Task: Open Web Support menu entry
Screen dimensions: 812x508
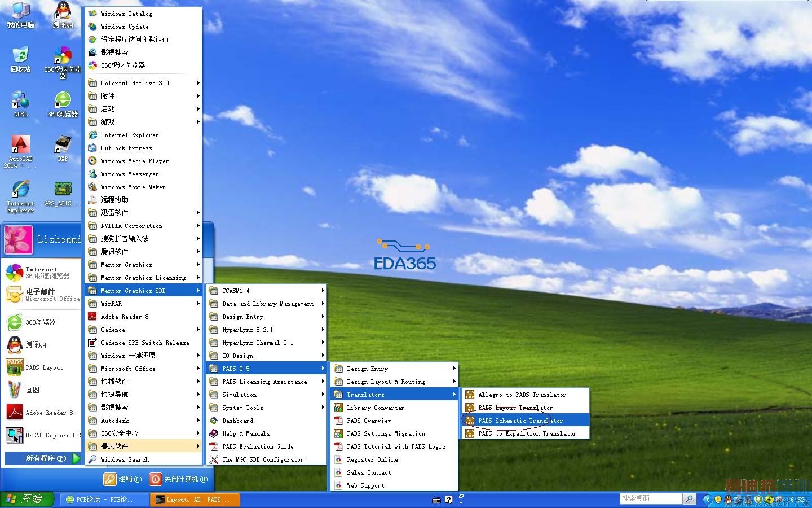Action: coord(394,485)
